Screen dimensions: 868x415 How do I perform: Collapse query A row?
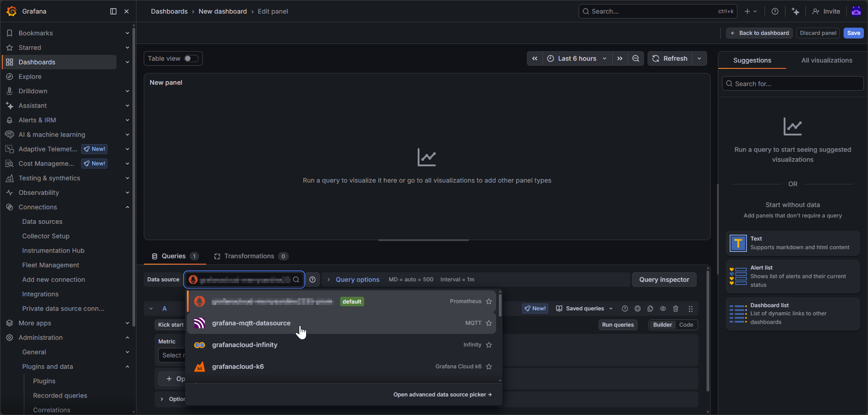(x=151, y=309)
